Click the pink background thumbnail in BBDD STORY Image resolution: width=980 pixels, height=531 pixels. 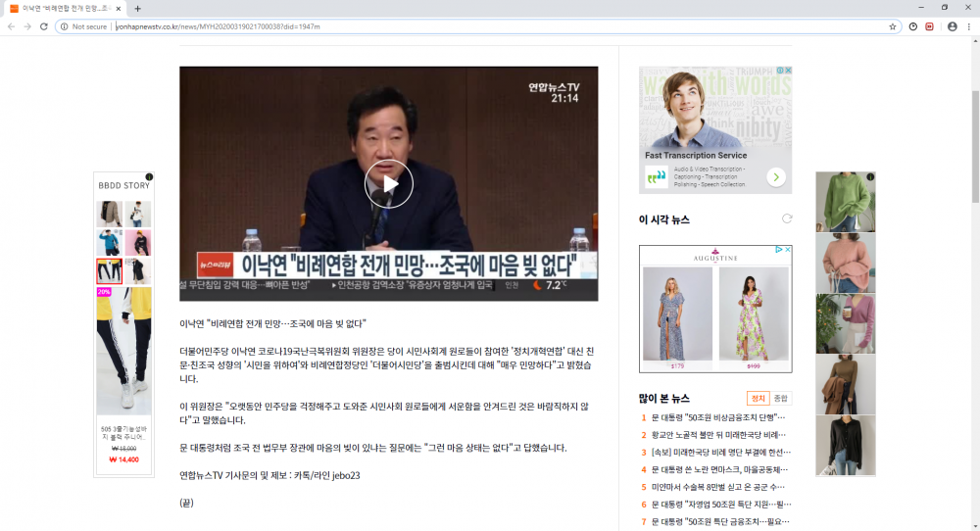(x=137, y=242)
